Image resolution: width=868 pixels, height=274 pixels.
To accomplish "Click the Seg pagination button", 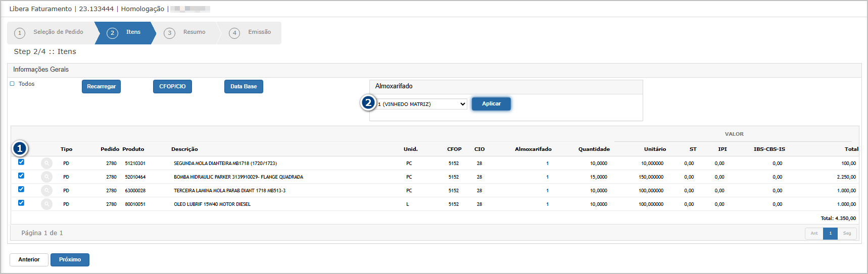I will [847, 234].
